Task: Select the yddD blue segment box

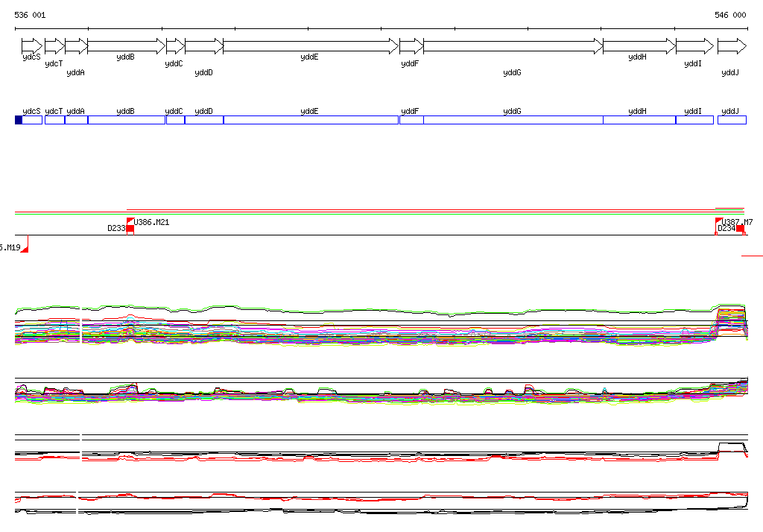Action: pyautogui.click(x=204, y=120)
